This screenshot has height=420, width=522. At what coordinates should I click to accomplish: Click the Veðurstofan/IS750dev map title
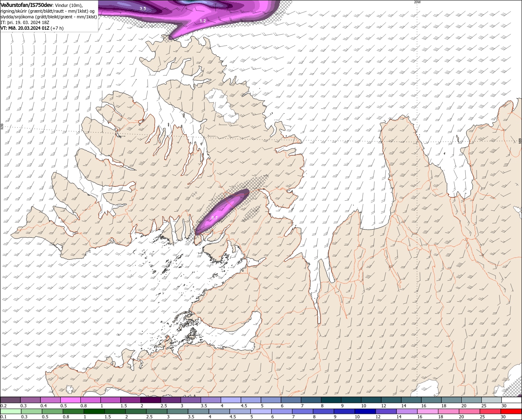click(27, 5)
